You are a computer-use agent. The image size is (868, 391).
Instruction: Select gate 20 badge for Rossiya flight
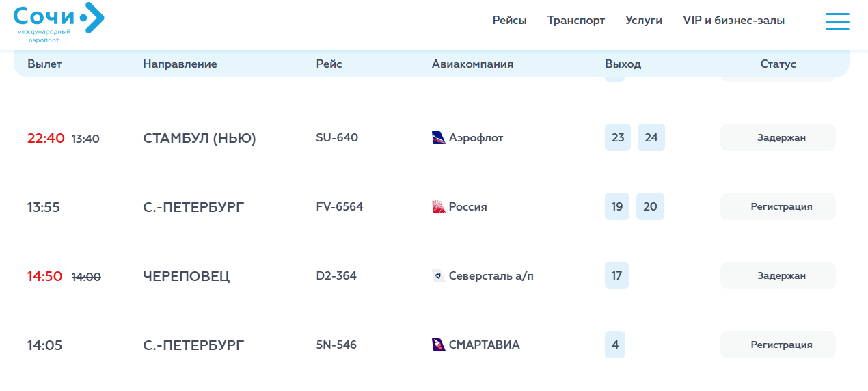(x=650, y=206)
